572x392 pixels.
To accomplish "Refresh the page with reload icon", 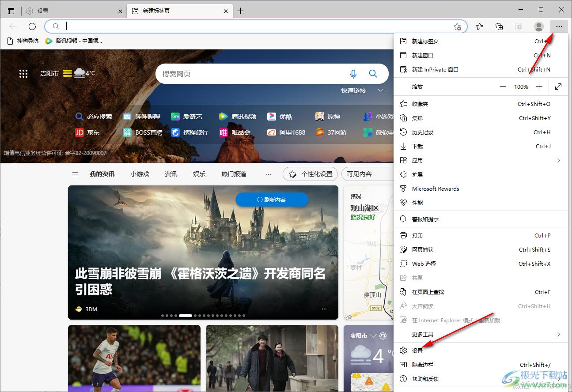I will (x=32, y=26).
